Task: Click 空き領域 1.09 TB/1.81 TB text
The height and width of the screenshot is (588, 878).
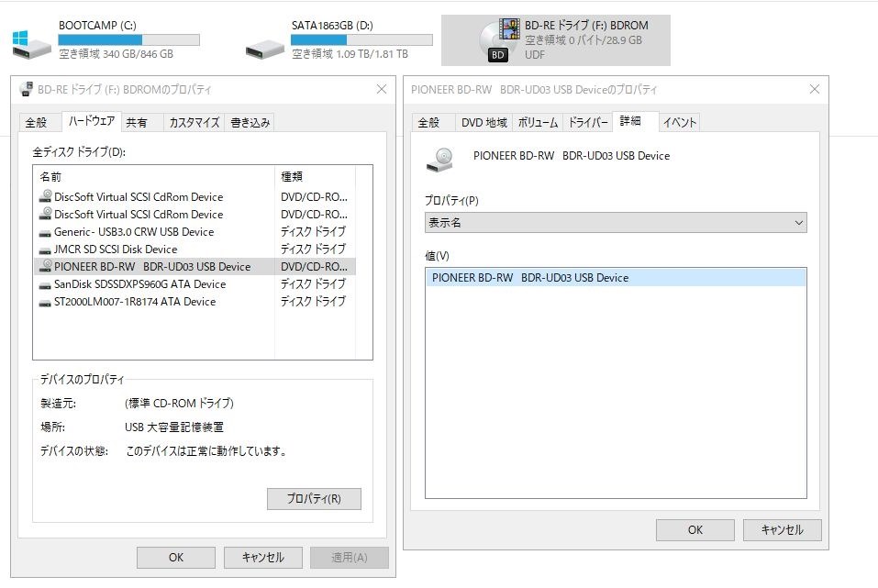Action: click(x=350, y=54)
